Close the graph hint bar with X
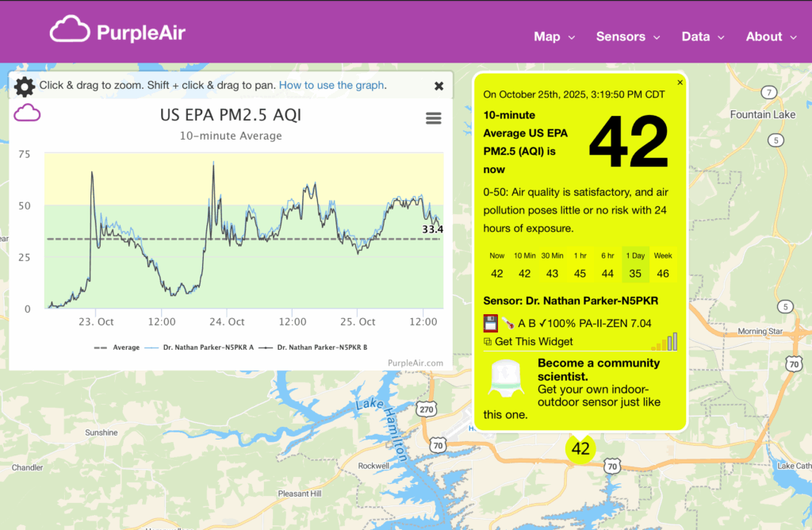 pos(439,86)
